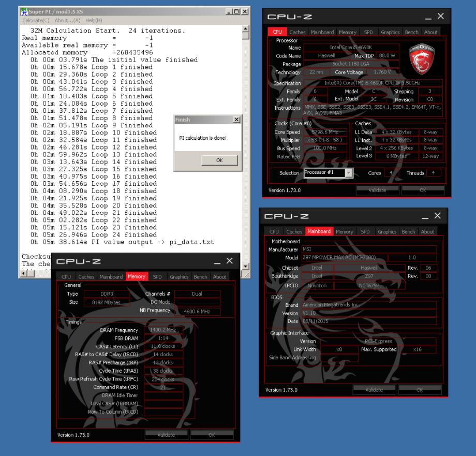Open the Calculate menu in Super PI

click(36, 21)
